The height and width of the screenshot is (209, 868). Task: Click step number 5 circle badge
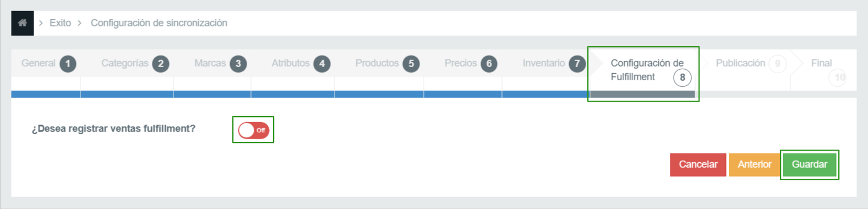coord(411,64)
